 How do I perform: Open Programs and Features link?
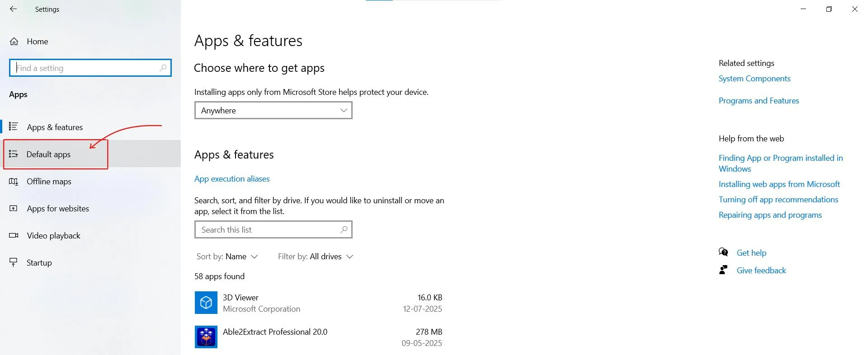tap(759, 101)
